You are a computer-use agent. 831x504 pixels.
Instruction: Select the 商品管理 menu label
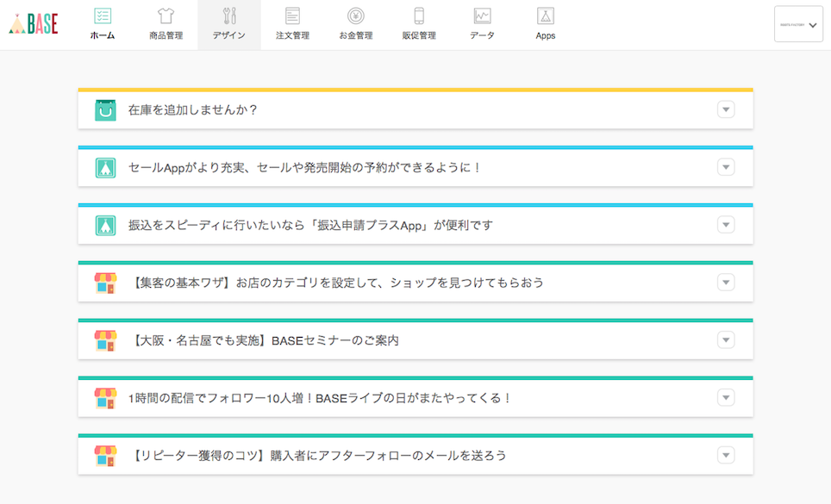(166, 36)
